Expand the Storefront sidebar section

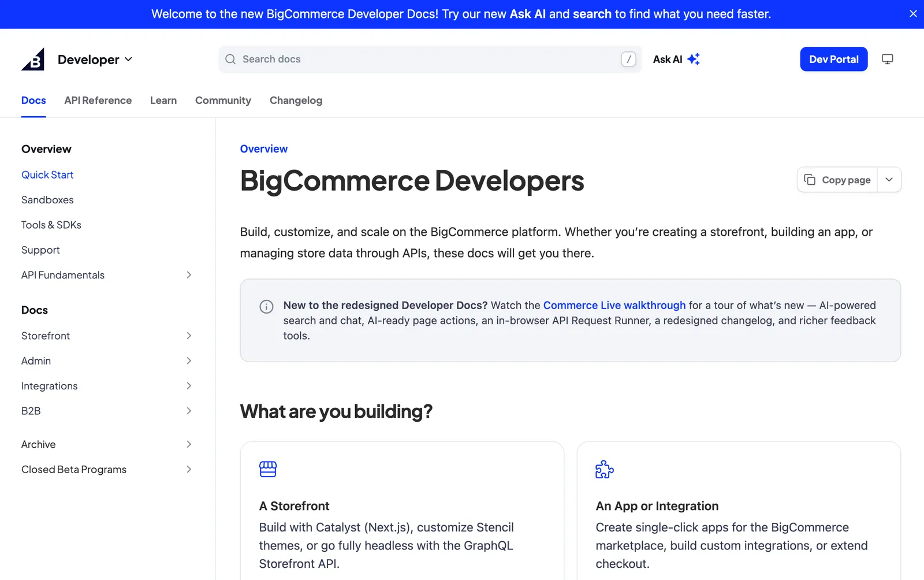[x=189, y=336]
